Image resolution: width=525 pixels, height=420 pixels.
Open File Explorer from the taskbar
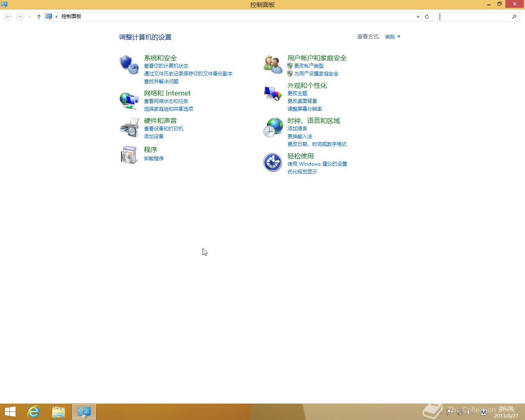point(59,412)
